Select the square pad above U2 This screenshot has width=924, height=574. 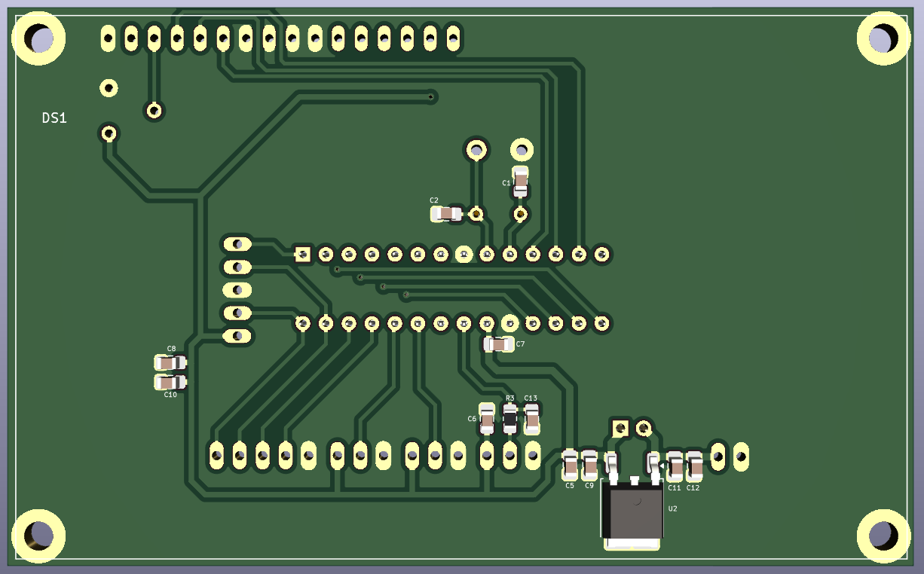[x=620, y=428]
